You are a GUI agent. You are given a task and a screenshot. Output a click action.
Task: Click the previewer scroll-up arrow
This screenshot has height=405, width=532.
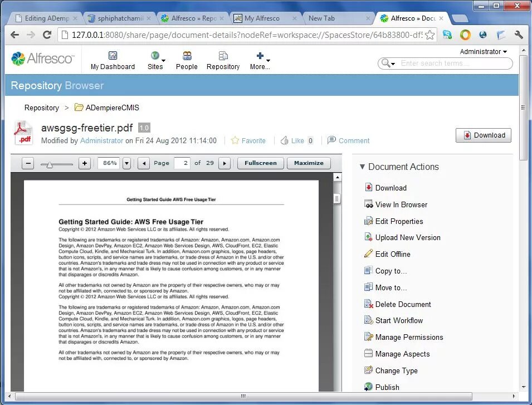pos(337,177)
